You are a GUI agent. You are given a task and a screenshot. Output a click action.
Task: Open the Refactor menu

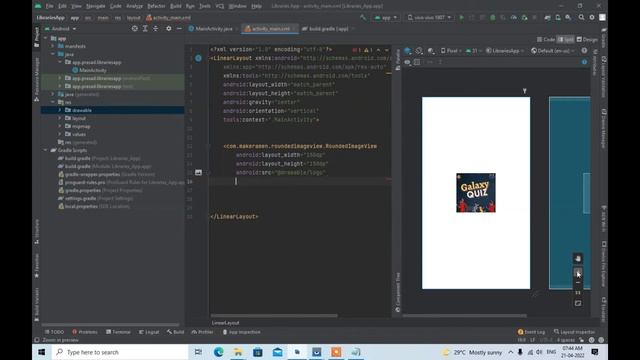pyautogui.click(x=156, y=6)
